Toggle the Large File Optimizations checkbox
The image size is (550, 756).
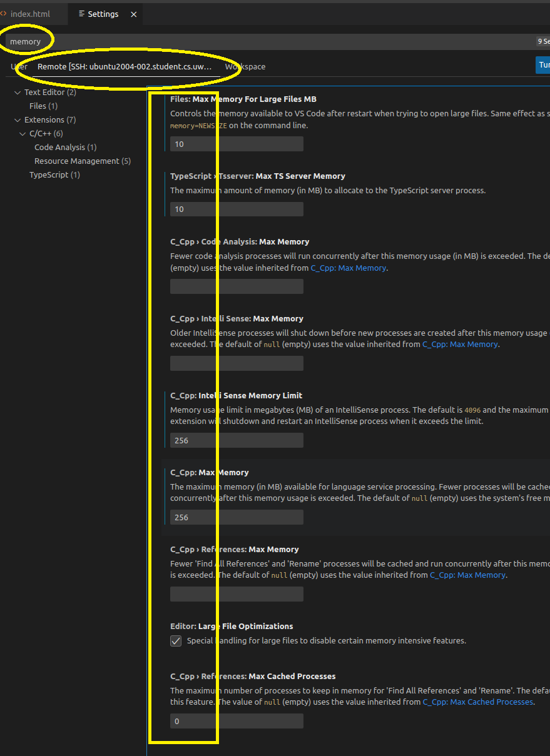[x=176, y=641]
